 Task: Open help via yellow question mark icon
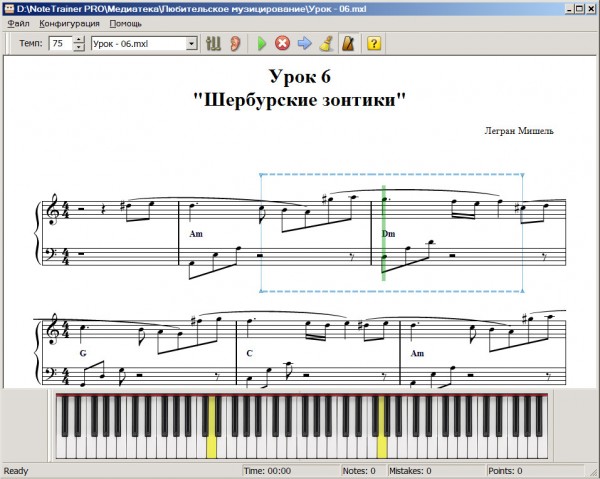click(x=374, y=44)
